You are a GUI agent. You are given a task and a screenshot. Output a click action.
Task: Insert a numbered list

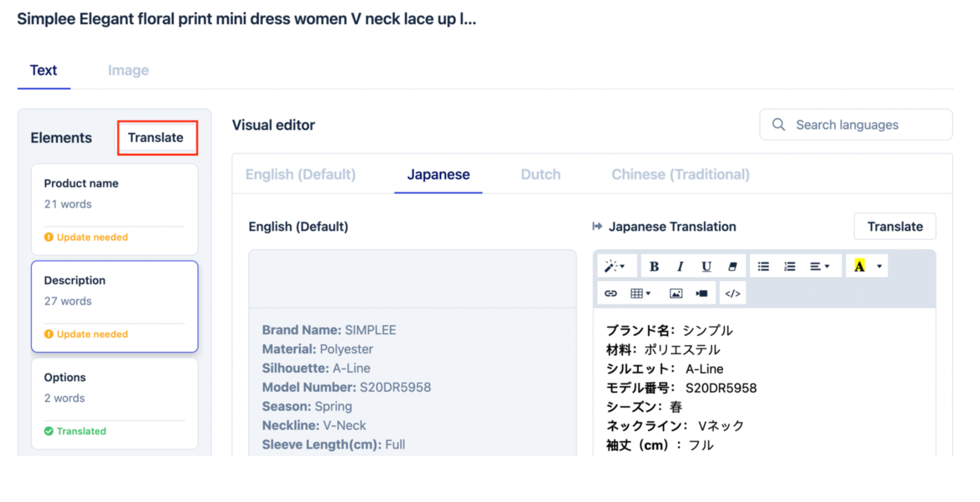790,267
